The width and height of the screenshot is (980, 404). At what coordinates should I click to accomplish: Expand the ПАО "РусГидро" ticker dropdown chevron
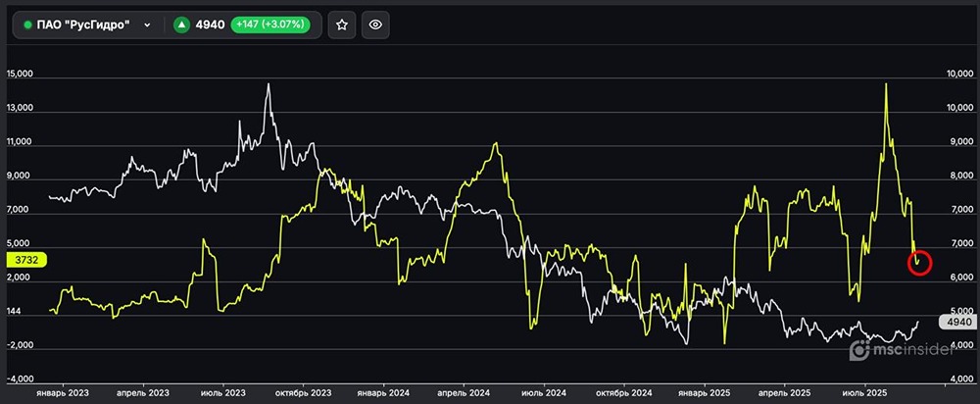click(147, 25)
